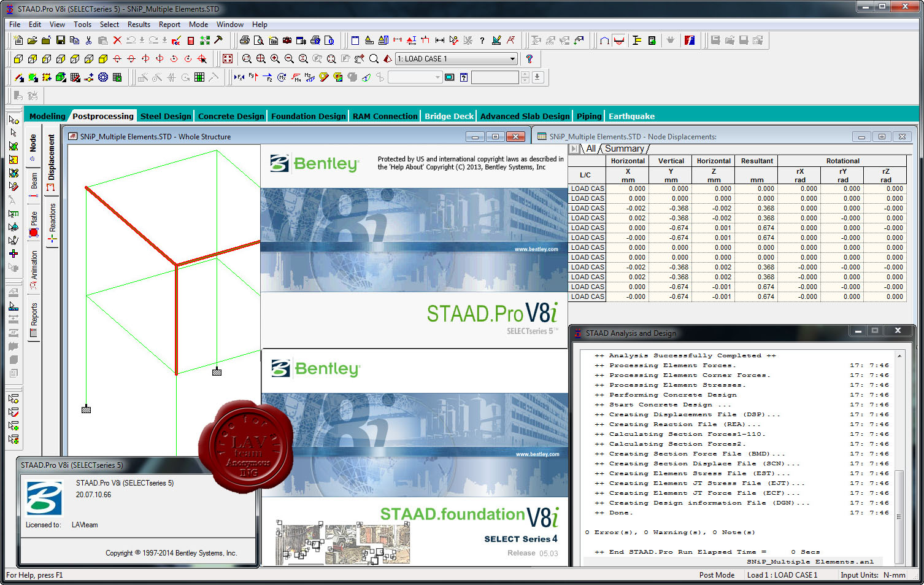Select the Animation vertical page tab
Viewport: 924px width, 585px height.
pyautogui.click(x=34, y=268)
